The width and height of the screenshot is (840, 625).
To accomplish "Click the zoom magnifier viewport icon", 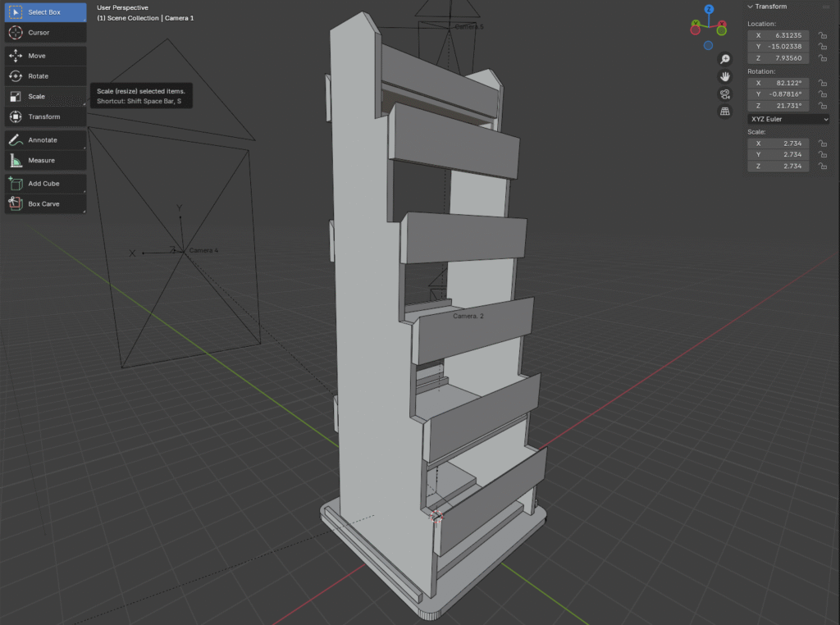I will [x=725, y=59].
